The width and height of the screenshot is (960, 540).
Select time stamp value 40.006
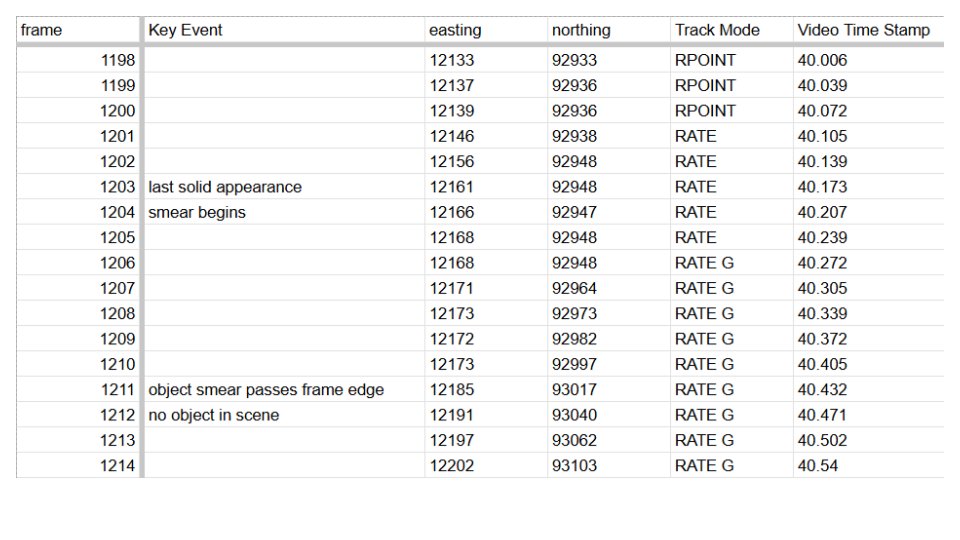pos(869,60)
